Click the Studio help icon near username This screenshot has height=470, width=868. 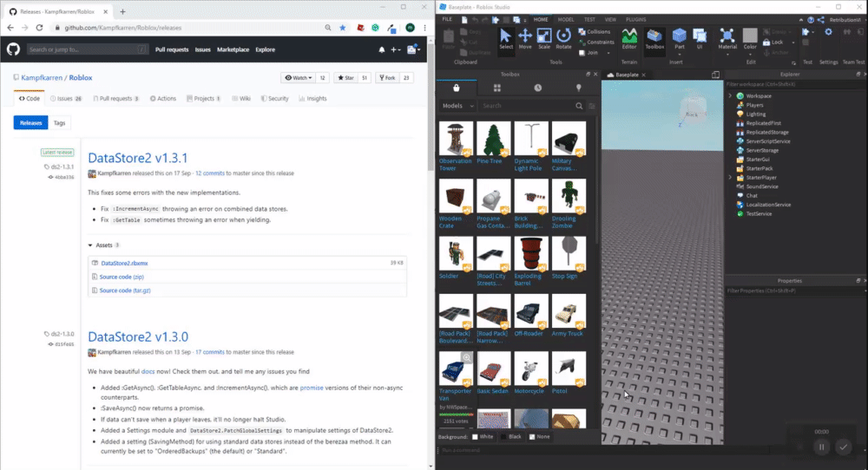tap(811, 19)
